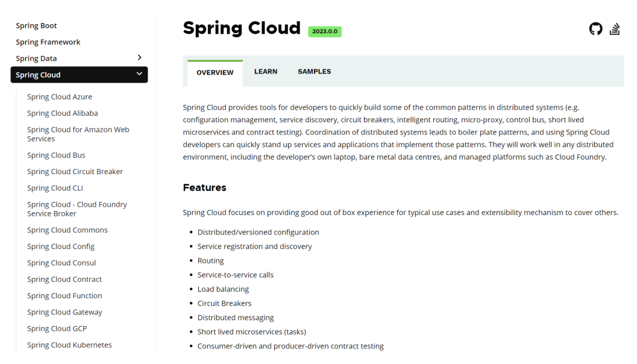Open Spring Cloud Circuit Breaker
637x364 pixels.
tap(75, 172)
